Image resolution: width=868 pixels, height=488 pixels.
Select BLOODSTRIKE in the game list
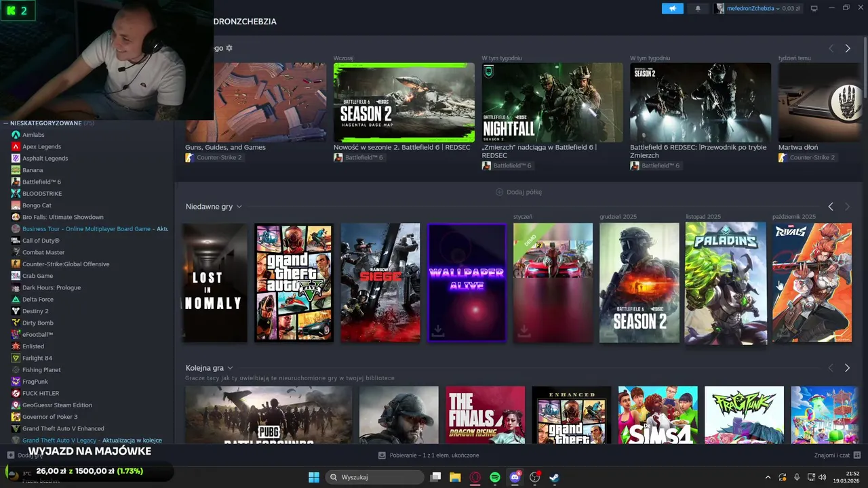[x=42, y=193]
